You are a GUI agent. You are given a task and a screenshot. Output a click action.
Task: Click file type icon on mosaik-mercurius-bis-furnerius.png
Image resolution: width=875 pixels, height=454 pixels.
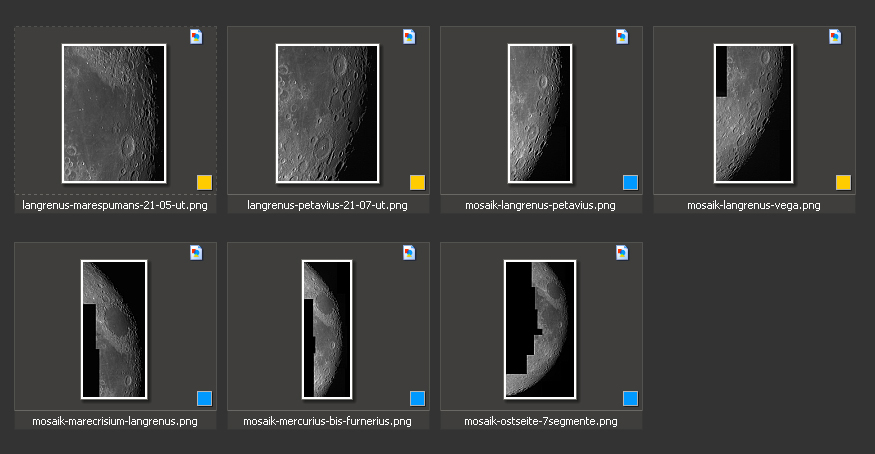click(409, 253)
